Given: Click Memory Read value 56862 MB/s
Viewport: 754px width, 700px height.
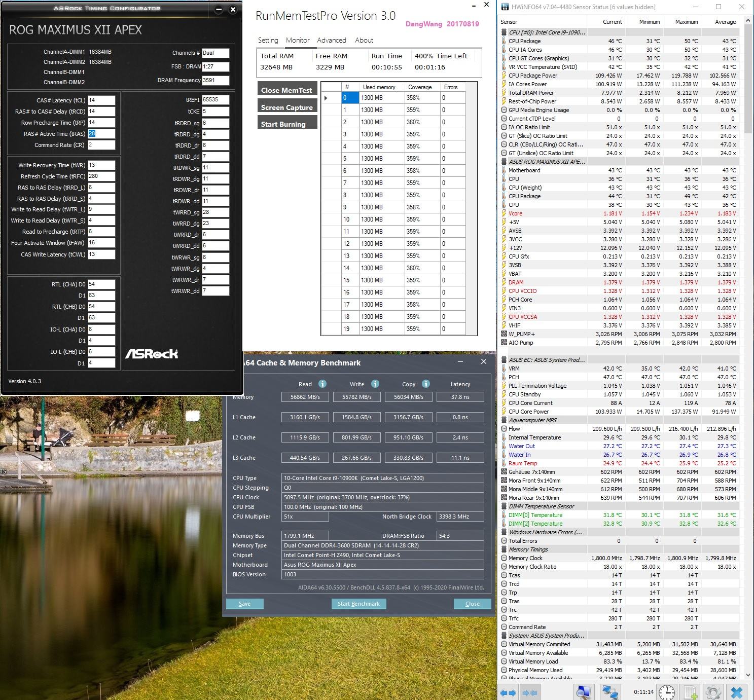Looking at the screenshot, I should (305, 397).
